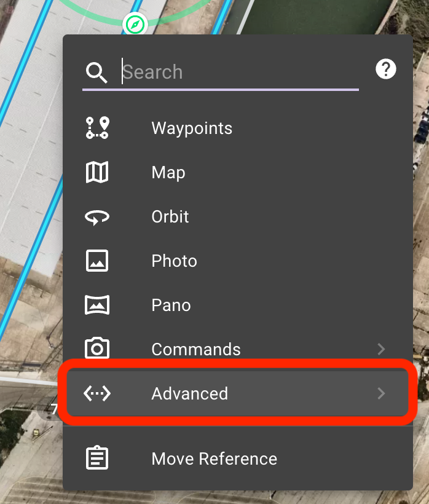
Task: Click the Waypoints route icon
Action: pos(97,128)
